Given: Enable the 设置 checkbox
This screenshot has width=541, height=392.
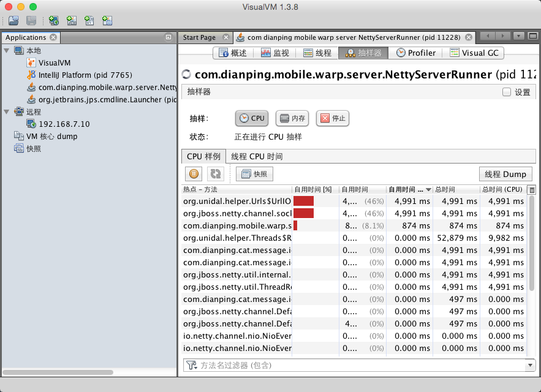Looking at the screenshot, I should (x=507, y=92).
